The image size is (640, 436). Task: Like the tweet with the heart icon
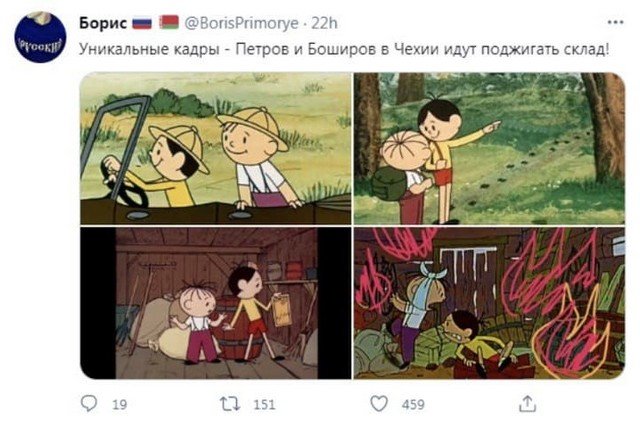pos(379,404)
